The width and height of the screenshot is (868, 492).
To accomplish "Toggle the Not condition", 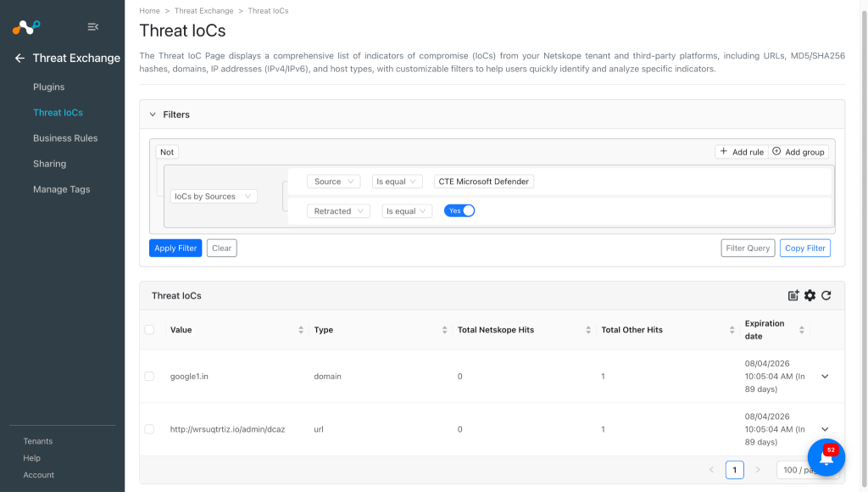I will coord(167,152).
